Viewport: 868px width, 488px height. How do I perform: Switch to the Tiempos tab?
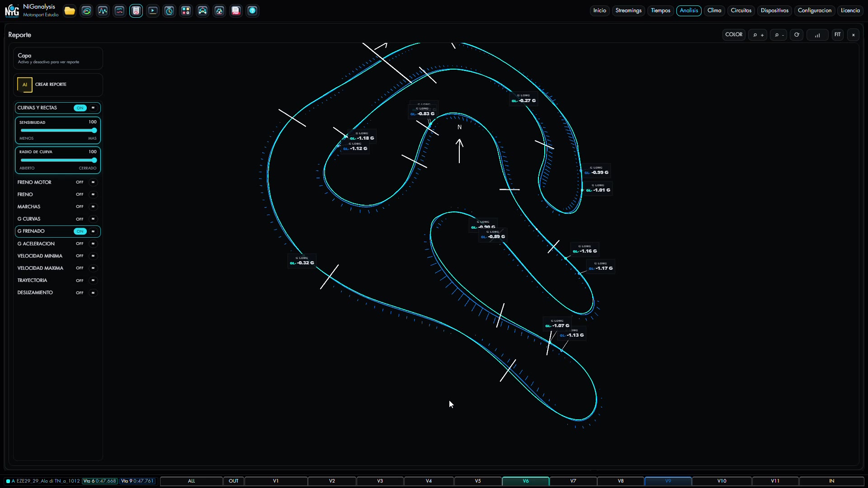tap(660, 10)
